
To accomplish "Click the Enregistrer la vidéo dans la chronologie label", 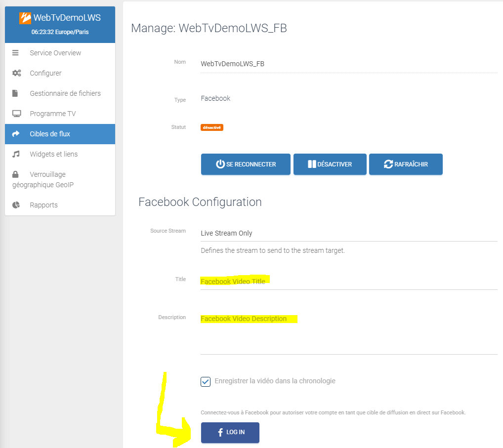I will [275, 381].
